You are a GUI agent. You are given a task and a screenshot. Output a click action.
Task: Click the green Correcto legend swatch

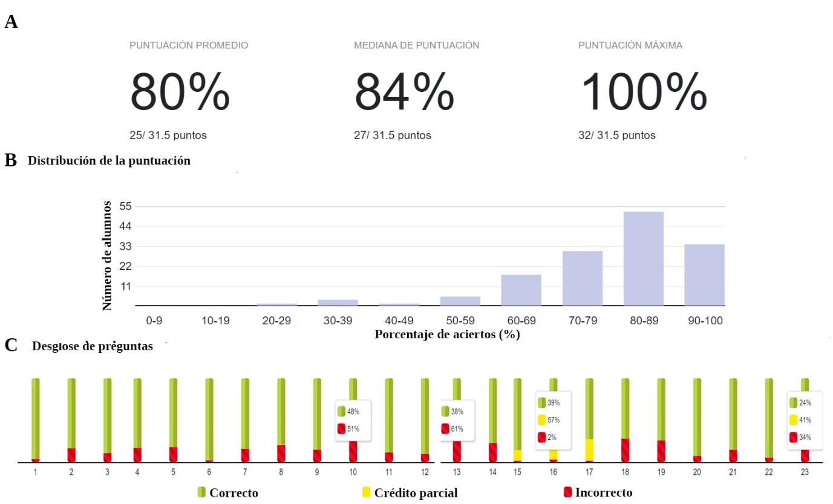point(201,492)
